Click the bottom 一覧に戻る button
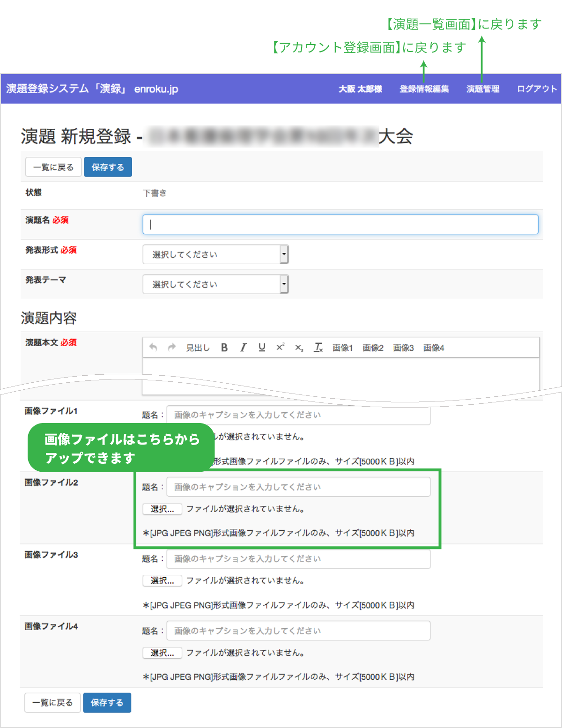The width and height of the screenshot is (562, 728). point(52,703)
